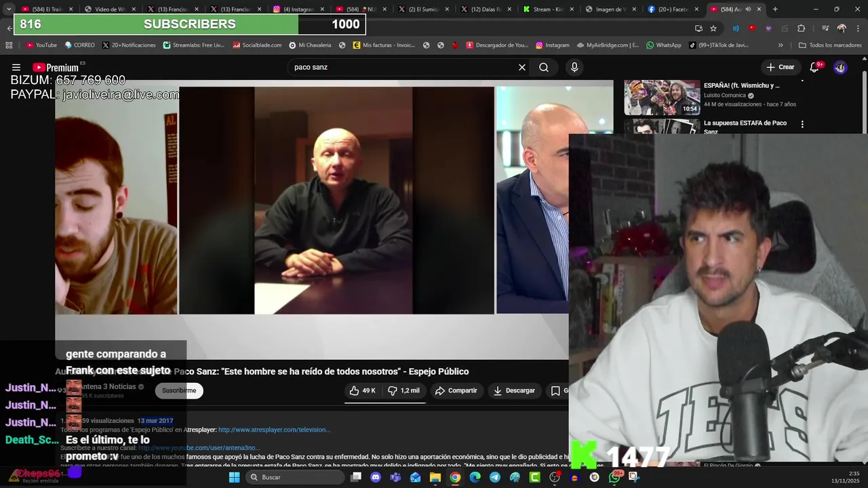The height and width of the screenshot is (488, 868).
Task: Open the Instagram bookmark
Action: click(552, 45)
